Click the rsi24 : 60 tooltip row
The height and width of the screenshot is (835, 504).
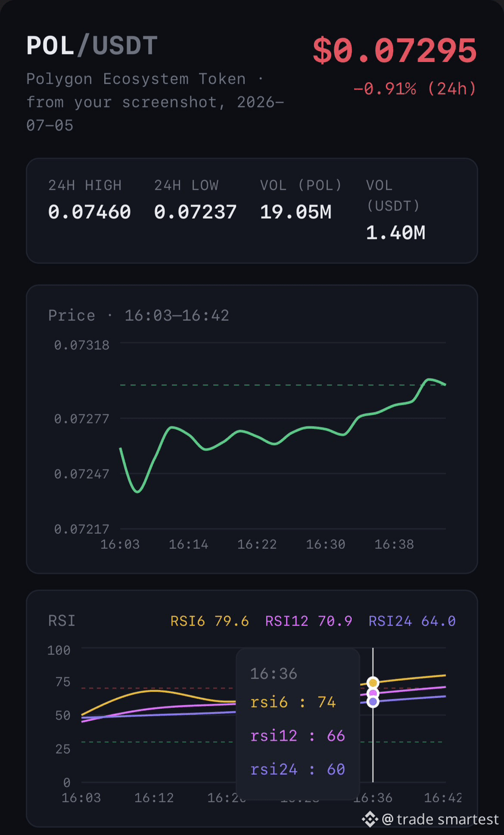coord(298,769)
